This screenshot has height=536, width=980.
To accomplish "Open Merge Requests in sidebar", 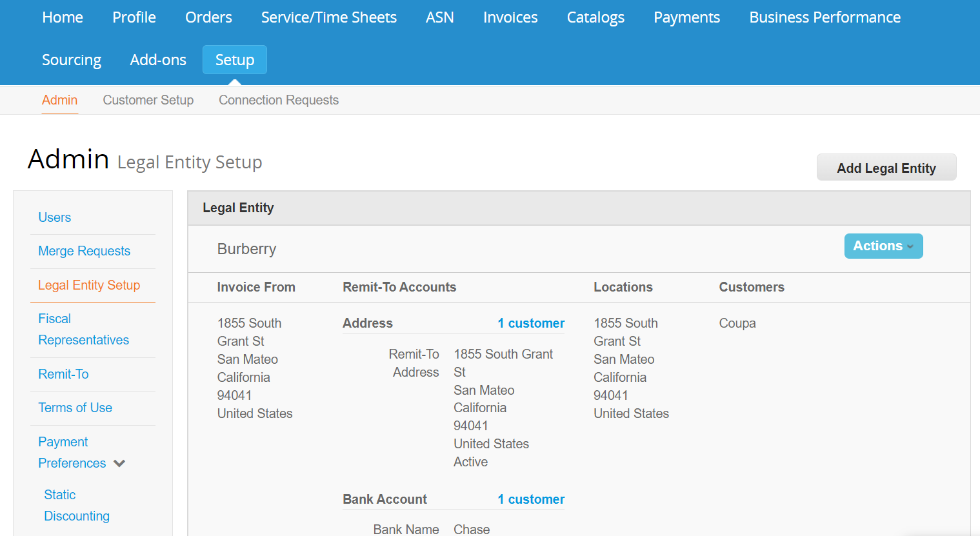I will (x=85, y=251).
